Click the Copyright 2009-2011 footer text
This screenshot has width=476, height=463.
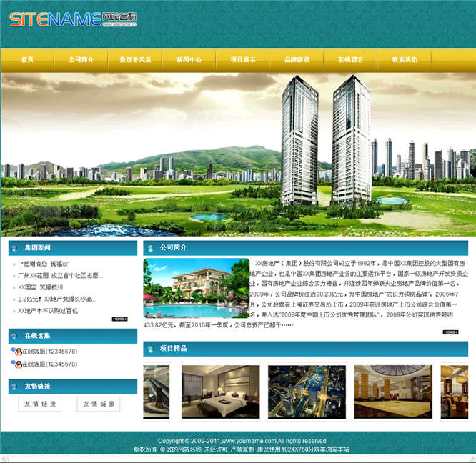(x=242, y=441)
